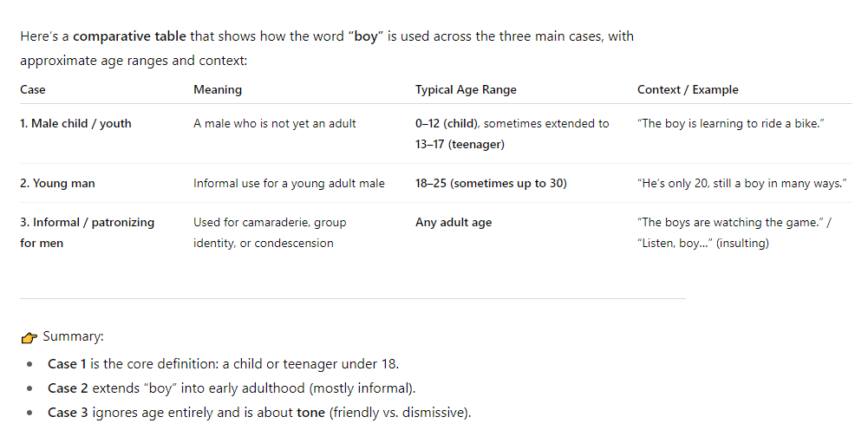The height and width of the screenshot is (430, 868).
Task: Click the pointing hand emoji beside Summary
Action: pos(29,337)
